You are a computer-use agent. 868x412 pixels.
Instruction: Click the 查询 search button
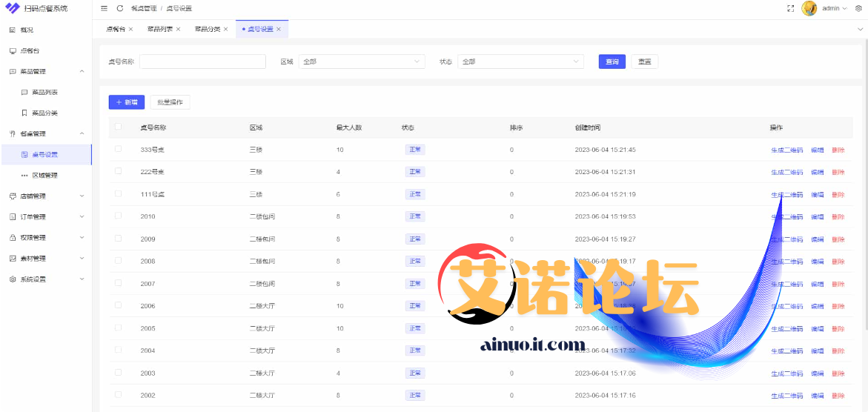(612, 62)
